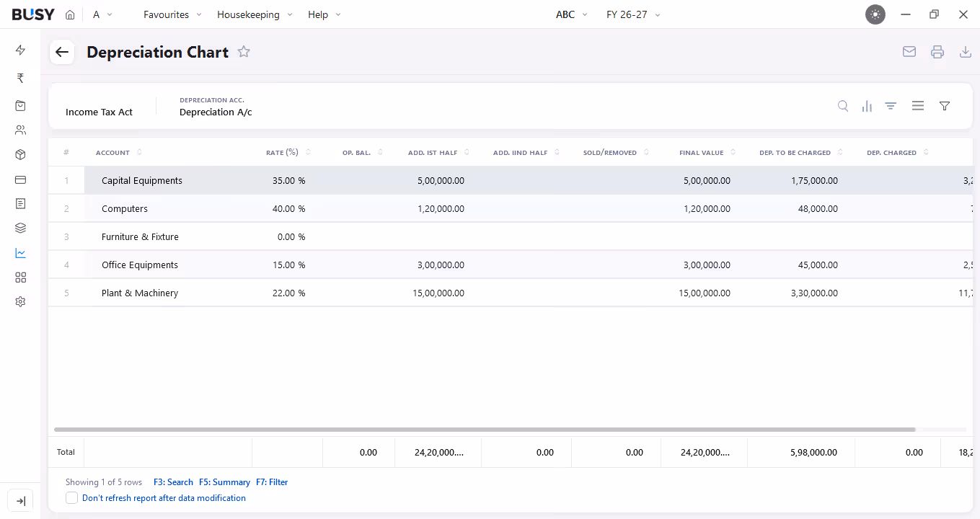The width and height of the screenshot is (980, 519).
Task: Click the 15,00,000.00 Add. Ist Half value
Action: 438,293
